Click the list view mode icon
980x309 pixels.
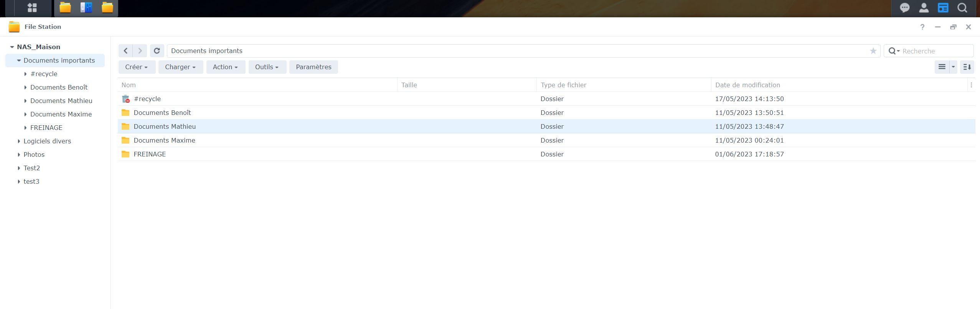(x=942, y=67)
